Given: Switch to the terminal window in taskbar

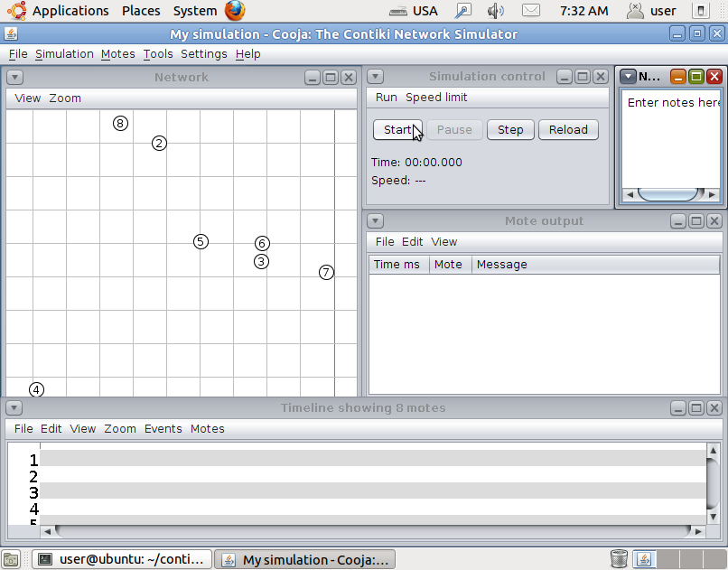Looking at the screenshot, I should tap(122, 559).
